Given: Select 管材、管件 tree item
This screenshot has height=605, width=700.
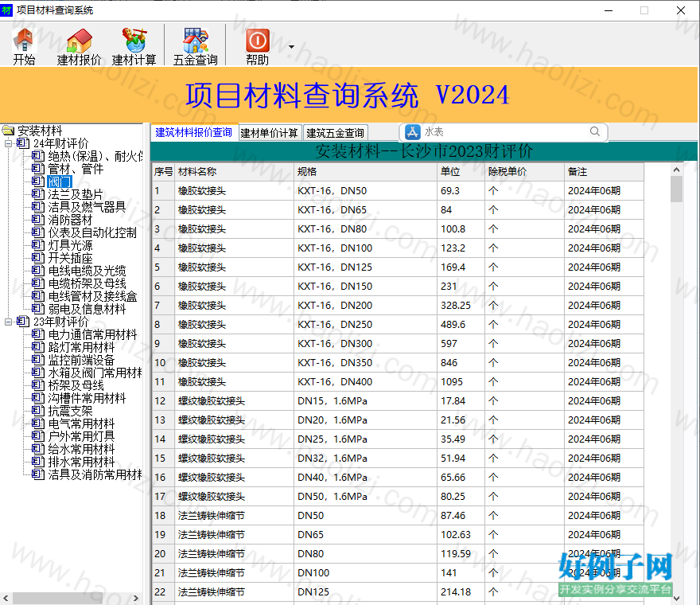Looking at the screenshot, I should (x=76, y=169).
